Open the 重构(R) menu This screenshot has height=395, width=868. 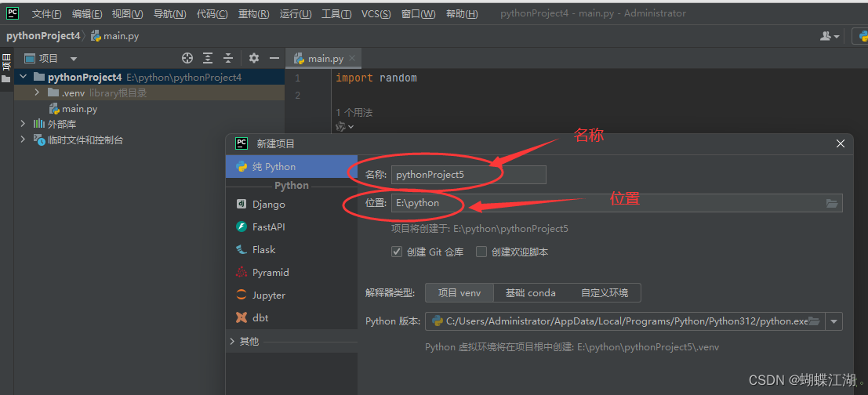pyautogui.click(x=253, y=14)
